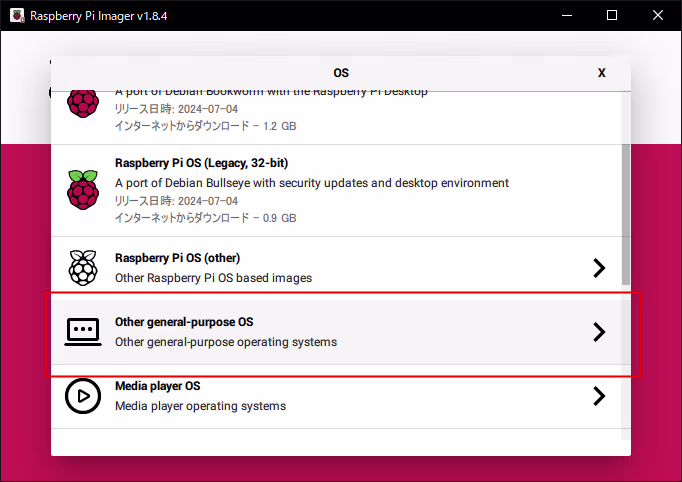Screen dimensions: 682x482
Task: Click the OS dialog header title
Action: click(341, 73)
